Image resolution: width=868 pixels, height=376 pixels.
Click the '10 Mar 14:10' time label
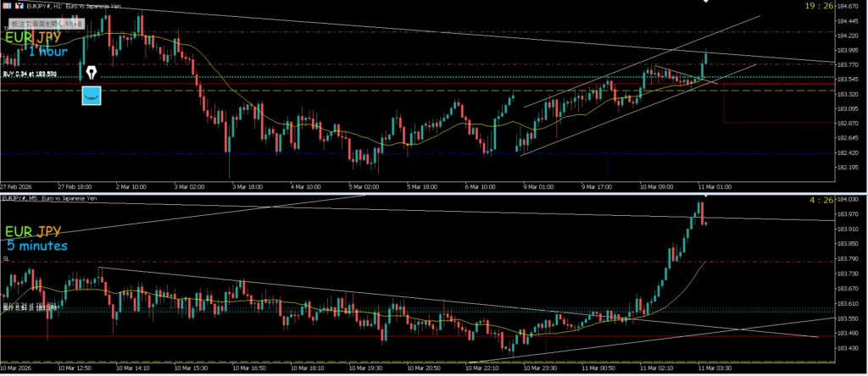click(132, 368)
